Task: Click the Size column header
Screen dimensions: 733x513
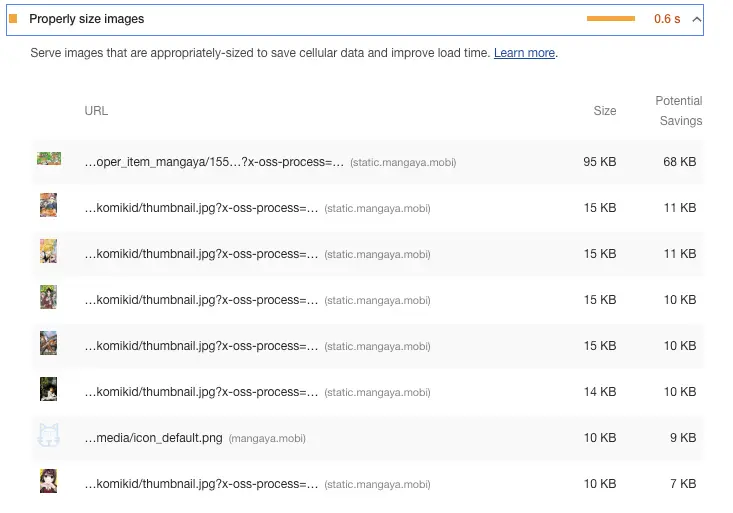Action: pyautogui.click(x=605, y=111)
